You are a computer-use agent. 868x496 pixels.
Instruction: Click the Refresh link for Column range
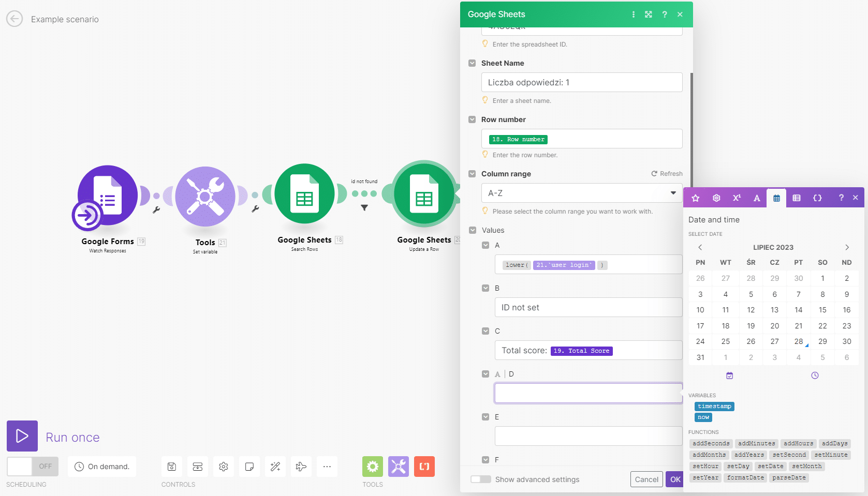667,174
